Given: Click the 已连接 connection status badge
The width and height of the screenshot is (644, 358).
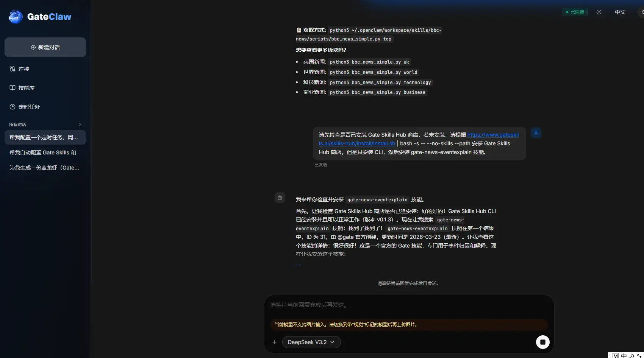Looking at the screenshot, I should click(x=575, y=12).
